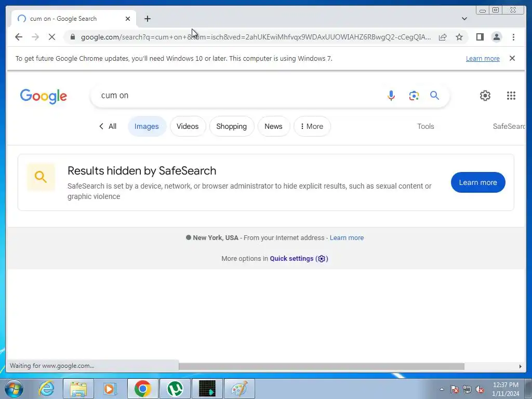532x399 pixels.
Task: Open Windows Media Player from taskbar
Action: pyautogui.click(x=110, y=389)
